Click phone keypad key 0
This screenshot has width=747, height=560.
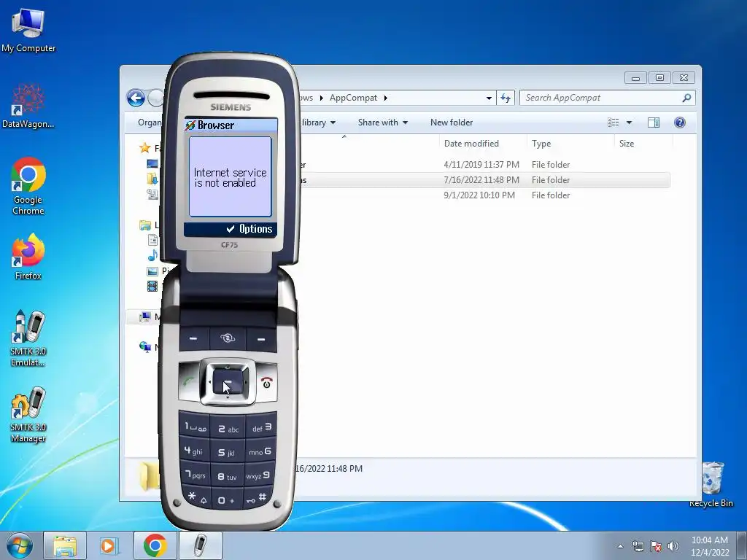[x=227, y=500]
